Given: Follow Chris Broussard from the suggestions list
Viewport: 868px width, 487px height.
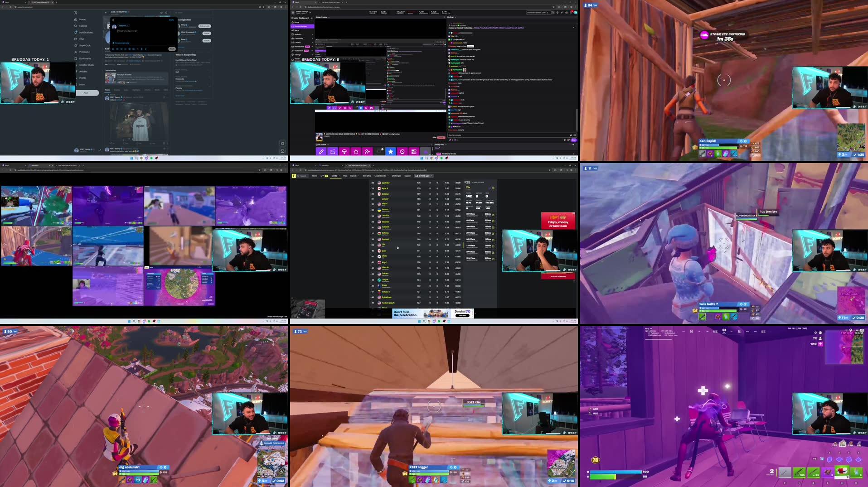Looking at the screenshot, I should pos(207,34).
